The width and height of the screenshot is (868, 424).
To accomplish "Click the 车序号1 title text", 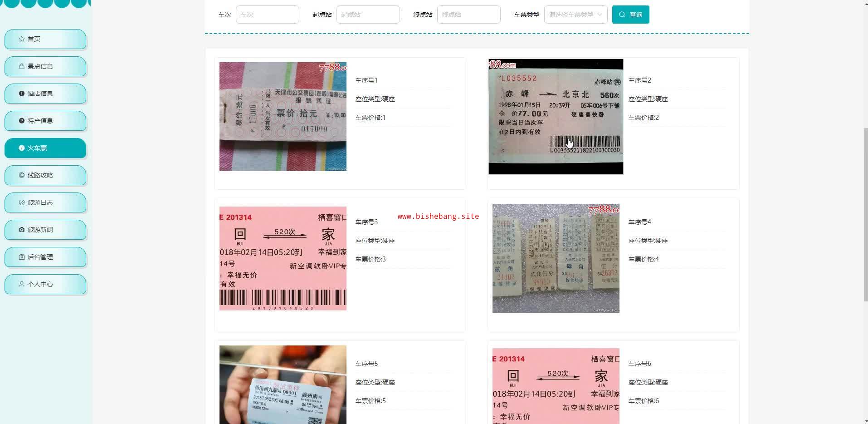I will (x=366, y=80).
